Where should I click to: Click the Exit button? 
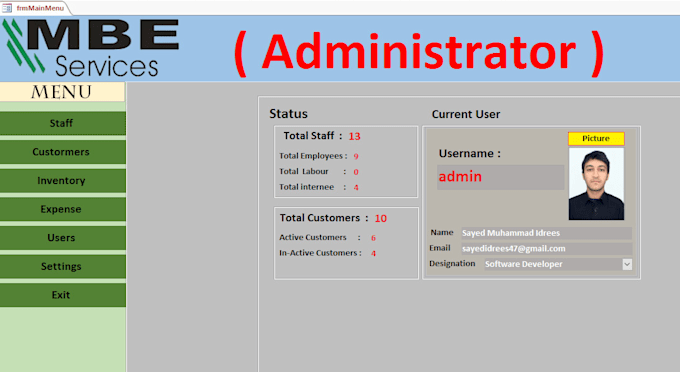[63, 295]
